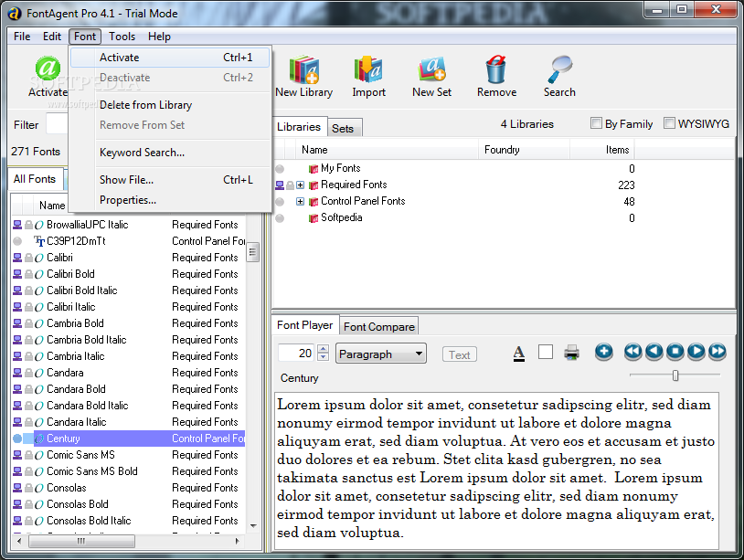Switch to the Sets tab

[x=345, y=128]
